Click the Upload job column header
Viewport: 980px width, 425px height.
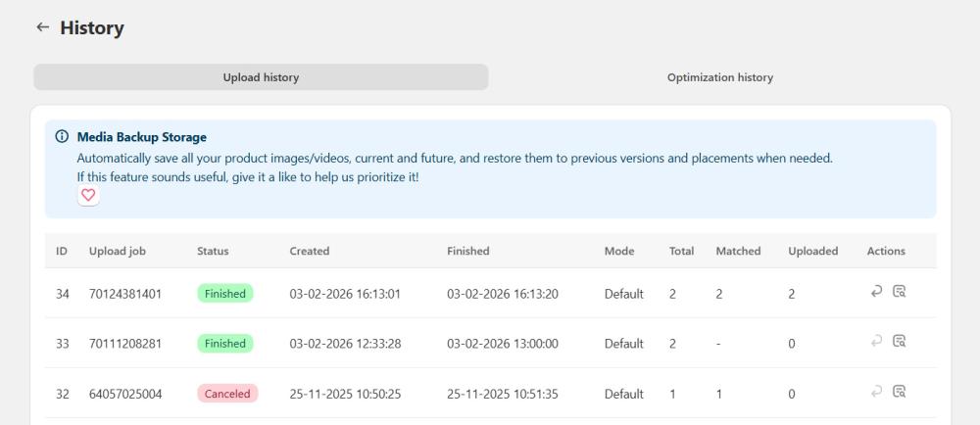pos(117,251)
